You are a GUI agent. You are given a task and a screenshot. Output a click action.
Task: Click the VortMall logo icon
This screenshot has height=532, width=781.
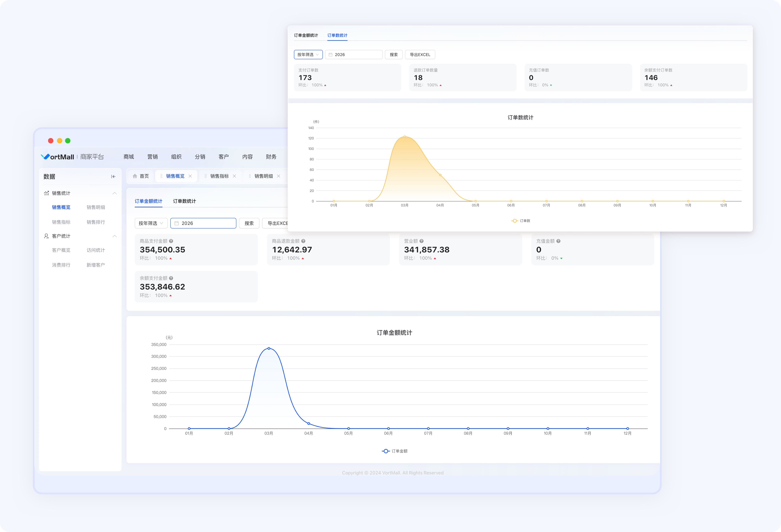(45, 157)
